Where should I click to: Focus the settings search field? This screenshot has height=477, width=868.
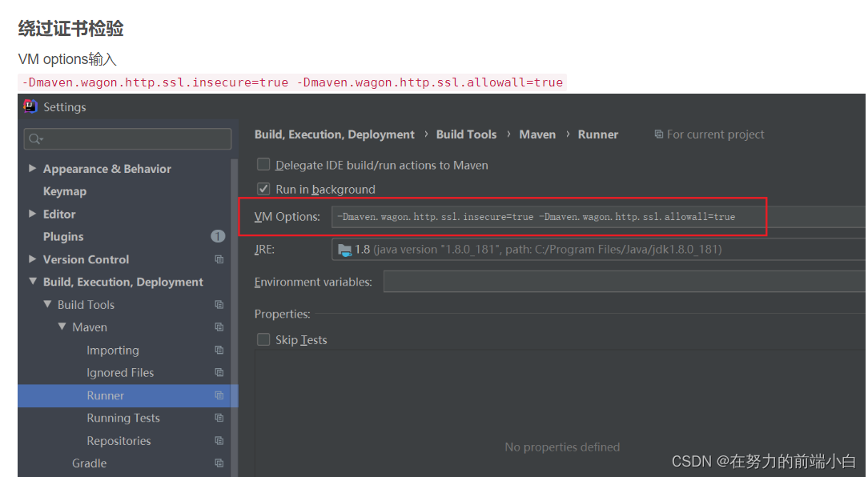click(128, 139)
